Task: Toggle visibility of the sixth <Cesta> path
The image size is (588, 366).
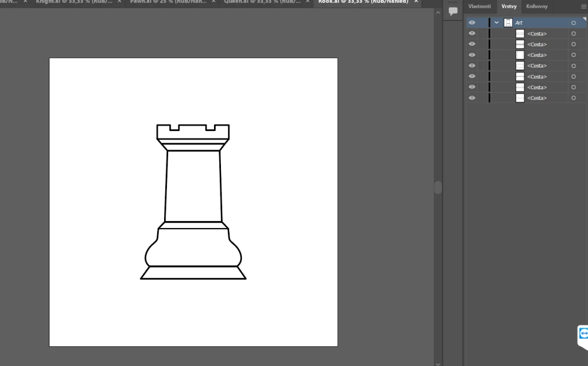Action: (x=472, y=87)
